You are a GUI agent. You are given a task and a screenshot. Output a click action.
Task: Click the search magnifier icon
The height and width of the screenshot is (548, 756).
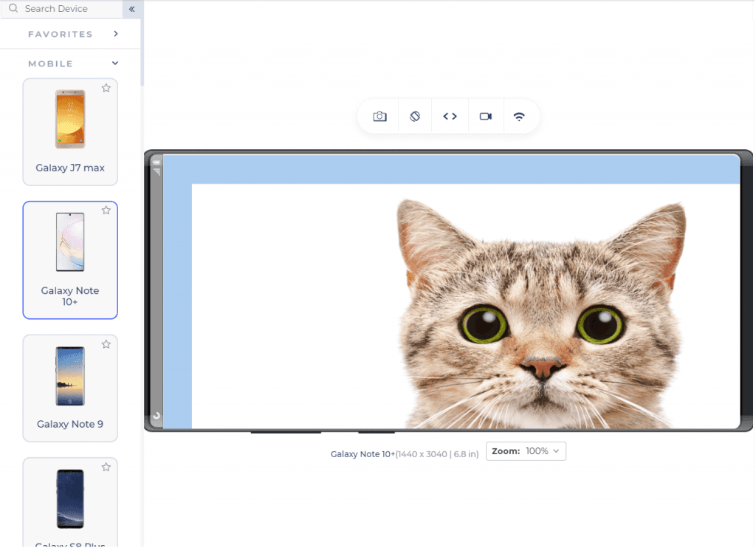coord(13,9)
